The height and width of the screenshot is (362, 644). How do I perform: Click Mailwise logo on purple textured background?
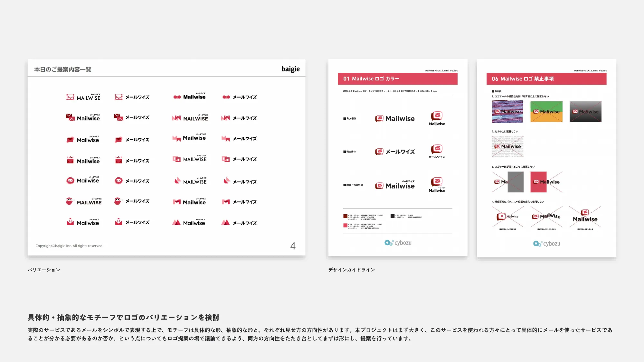click(507, 112)
